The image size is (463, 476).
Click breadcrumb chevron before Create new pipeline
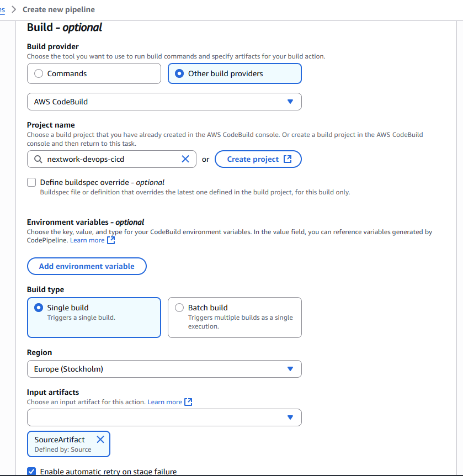tap(14, 9)
